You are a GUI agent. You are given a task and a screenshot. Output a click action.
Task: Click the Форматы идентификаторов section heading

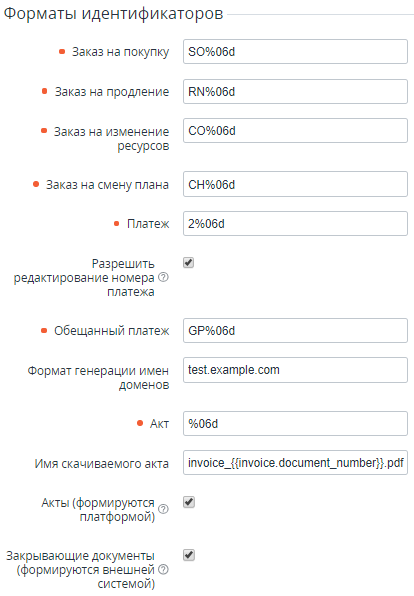(x=113, y=14)
